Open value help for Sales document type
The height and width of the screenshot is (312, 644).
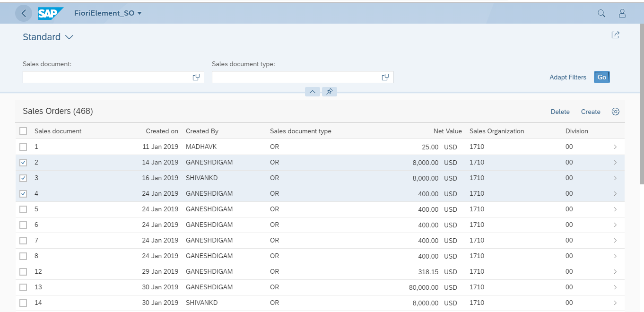pos(385,77)
